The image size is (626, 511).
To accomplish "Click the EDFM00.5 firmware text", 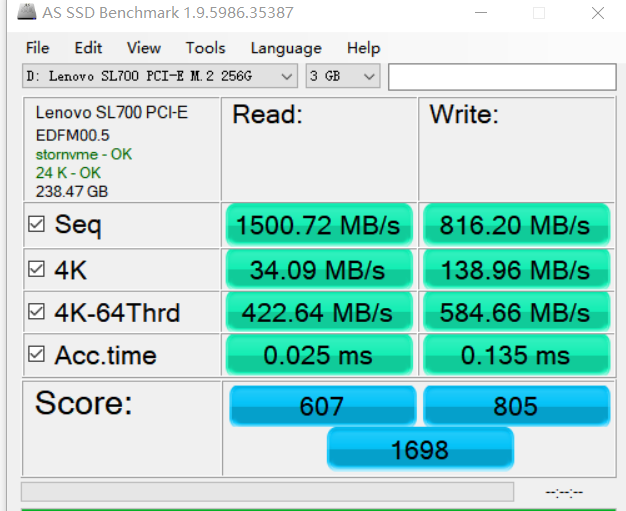I will click(x=72, y=135).
